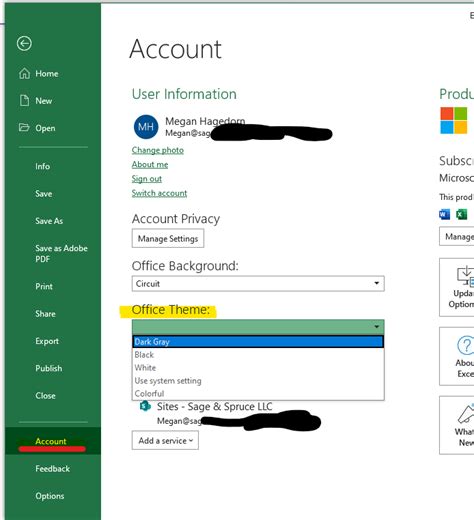Click the Switch account link
This screenshot has height=520, width=474.
pos(159,193)
